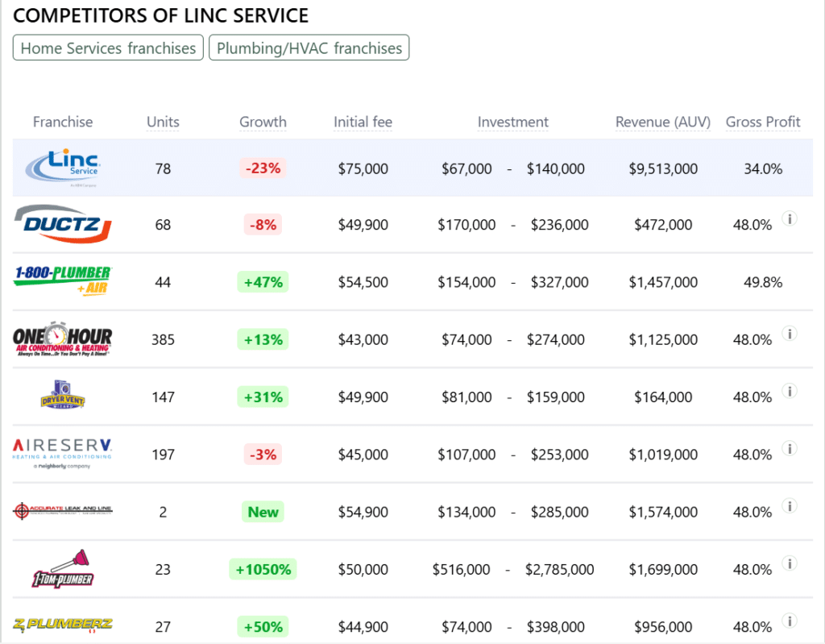
Task: Click the $516,000 investment minimum
Action: click(x=462, y=569)
